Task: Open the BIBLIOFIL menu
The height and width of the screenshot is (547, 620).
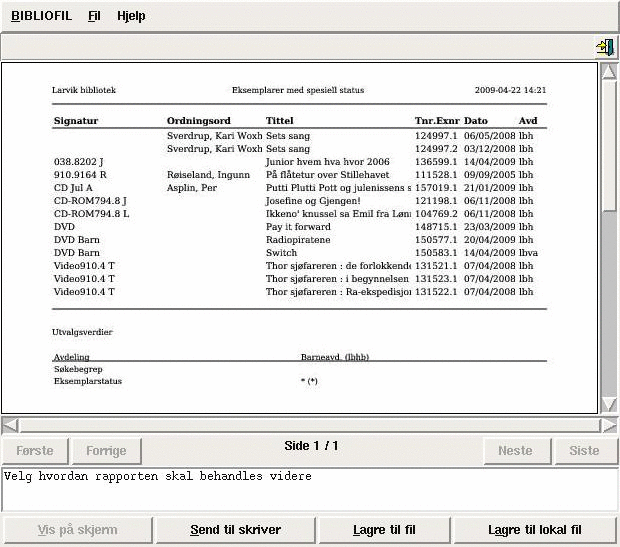Action: [42, 16]
